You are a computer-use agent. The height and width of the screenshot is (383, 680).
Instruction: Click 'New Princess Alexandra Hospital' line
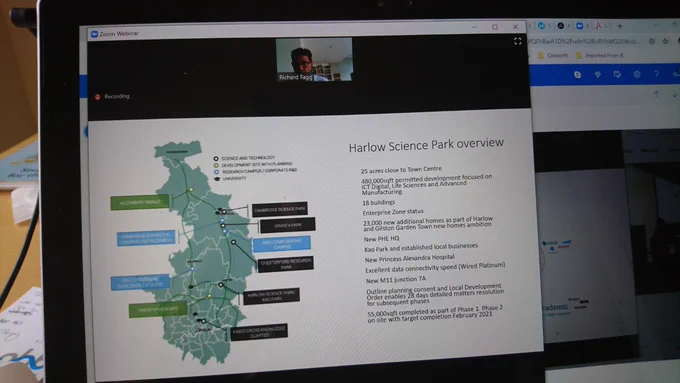click(409, 259)
